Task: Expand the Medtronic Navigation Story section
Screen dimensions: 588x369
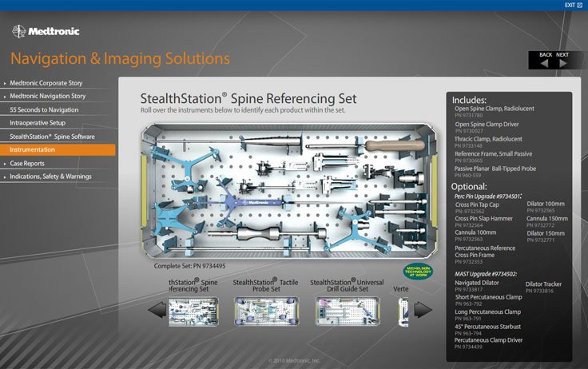Action: pos(48,96)
